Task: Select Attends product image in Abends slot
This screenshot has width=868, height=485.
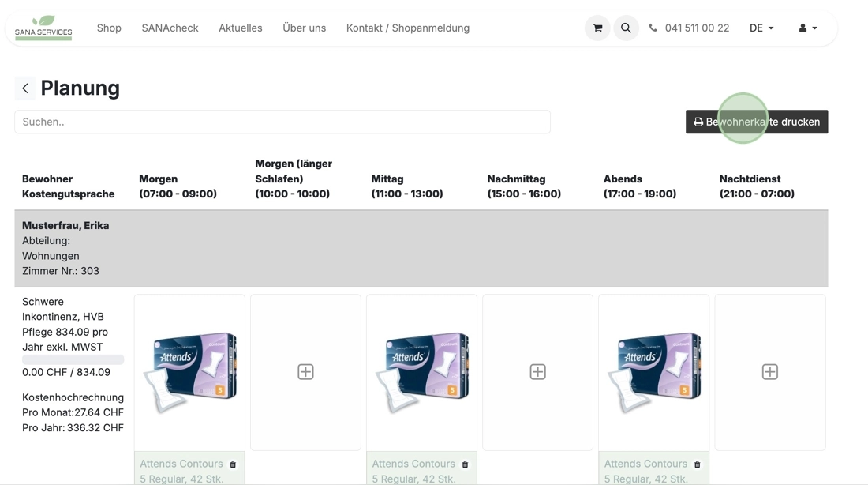Action: tap(654, 372)
